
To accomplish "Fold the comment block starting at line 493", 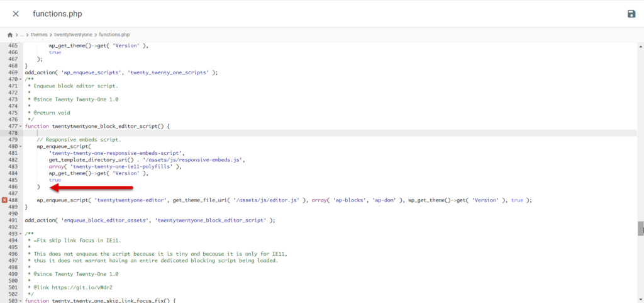I will coord(21,234).
